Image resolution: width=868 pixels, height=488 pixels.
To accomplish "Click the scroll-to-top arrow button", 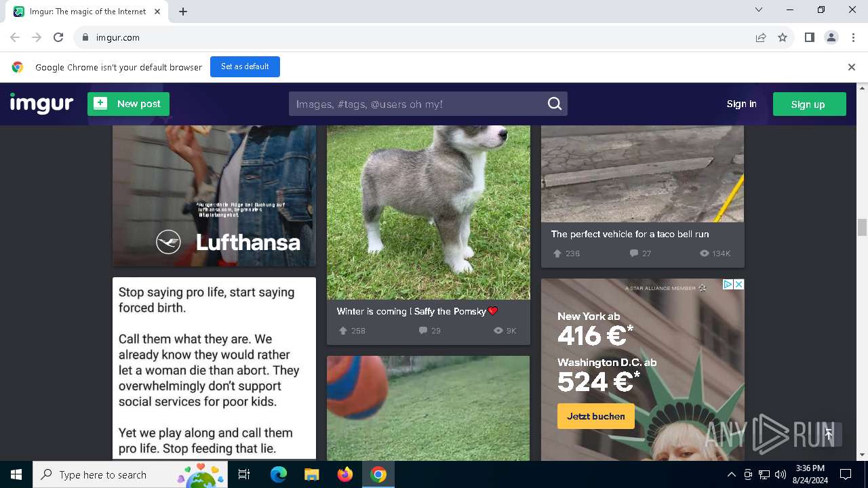I will [x=829, y=434].
